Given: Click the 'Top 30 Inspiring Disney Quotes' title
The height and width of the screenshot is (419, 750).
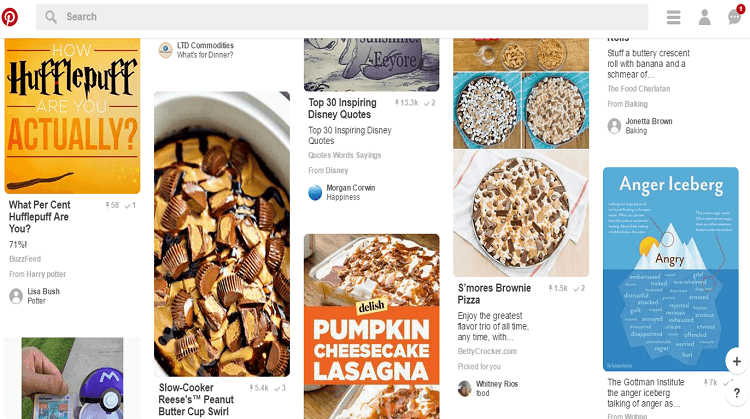Looking at the screenshot, I should pyautogui.click(x=342, y=108).
